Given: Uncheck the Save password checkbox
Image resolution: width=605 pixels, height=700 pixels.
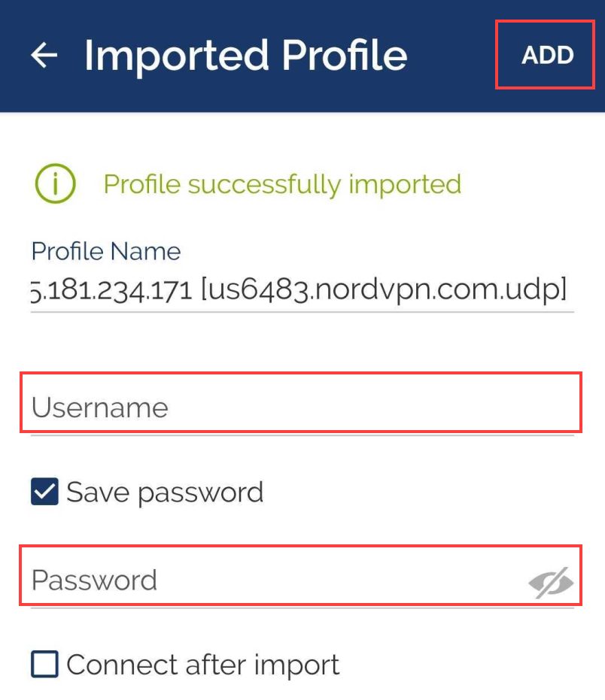Looking at the screenshot, I should coord(45,492).
